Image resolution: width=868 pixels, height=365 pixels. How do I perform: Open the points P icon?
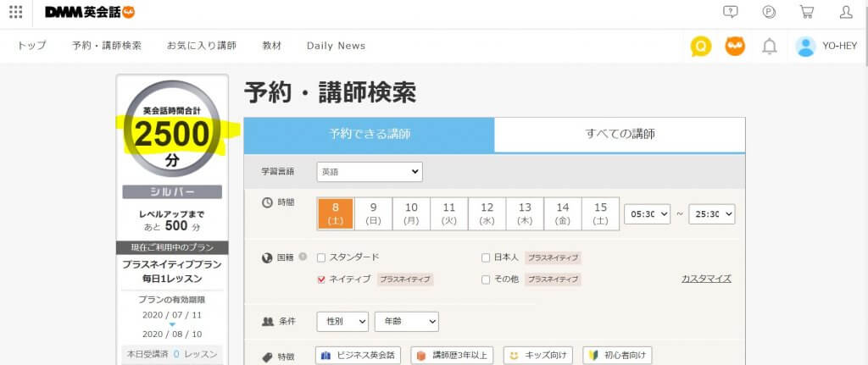pos(769,12)
